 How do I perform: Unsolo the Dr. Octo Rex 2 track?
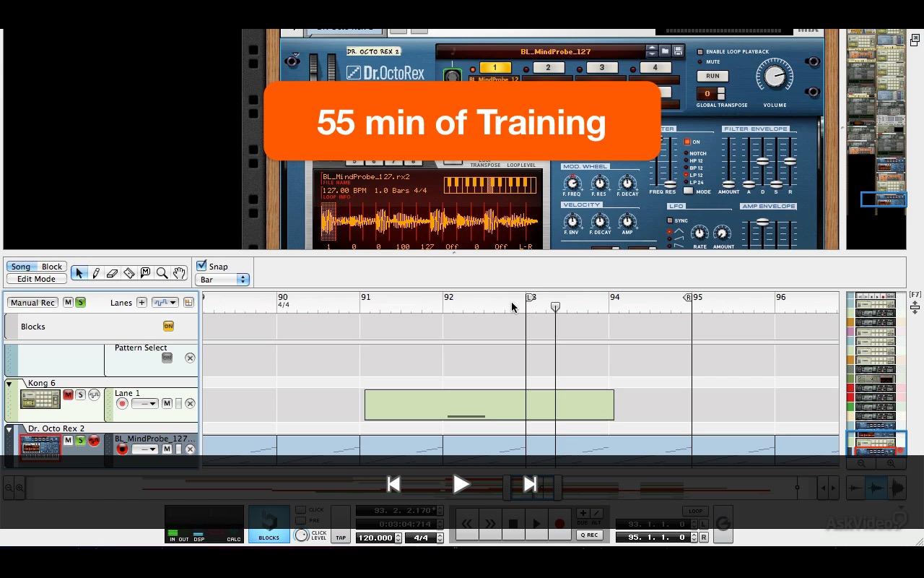[x=81, y=440]
